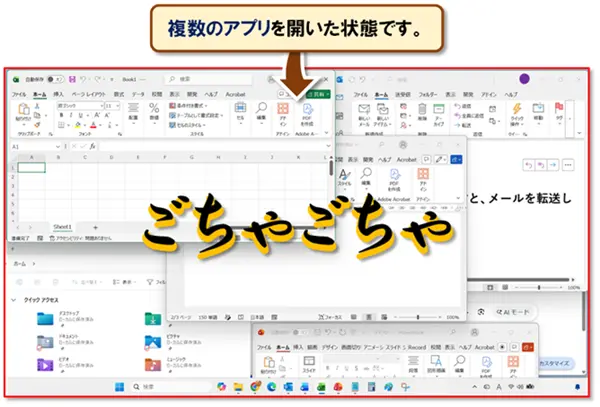The image size is (600, 407).
Task: Open the Excel alignment (配置) button
Action: [133, 111]
